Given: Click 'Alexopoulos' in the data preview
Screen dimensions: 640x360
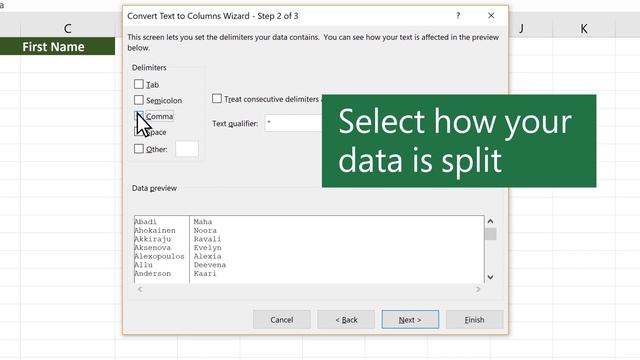Looking at the screenshot, I should (159, 256).
